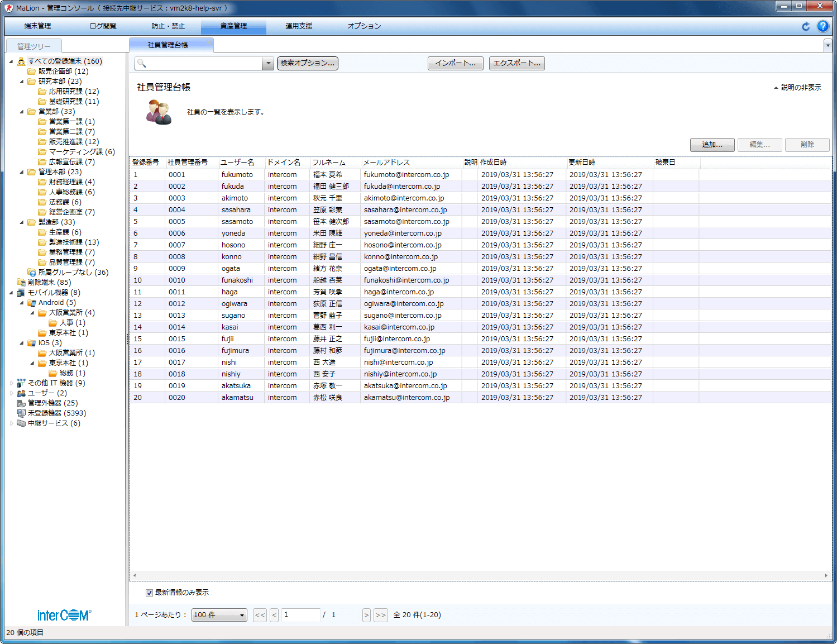Open the 資産管理 menu
This screenshot has width=837, height=644.
(x=233, y=26)
